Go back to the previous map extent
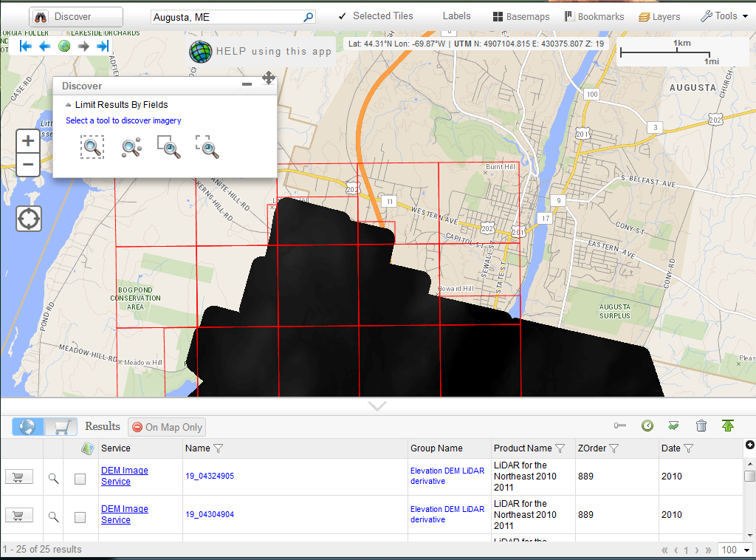756x560 pixels. (45, 47)
